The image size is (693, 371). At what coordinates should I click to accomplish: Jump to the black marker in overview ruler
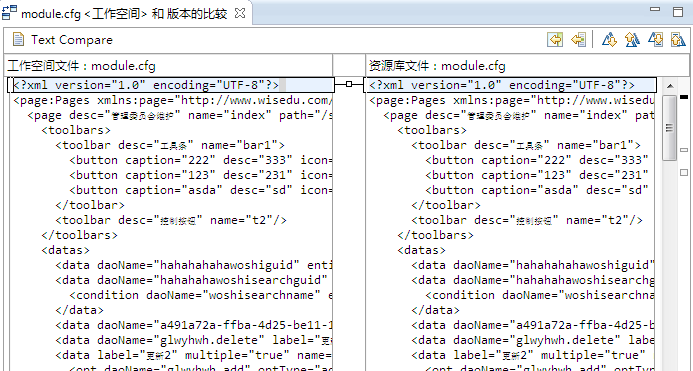[x=684, y=97]
